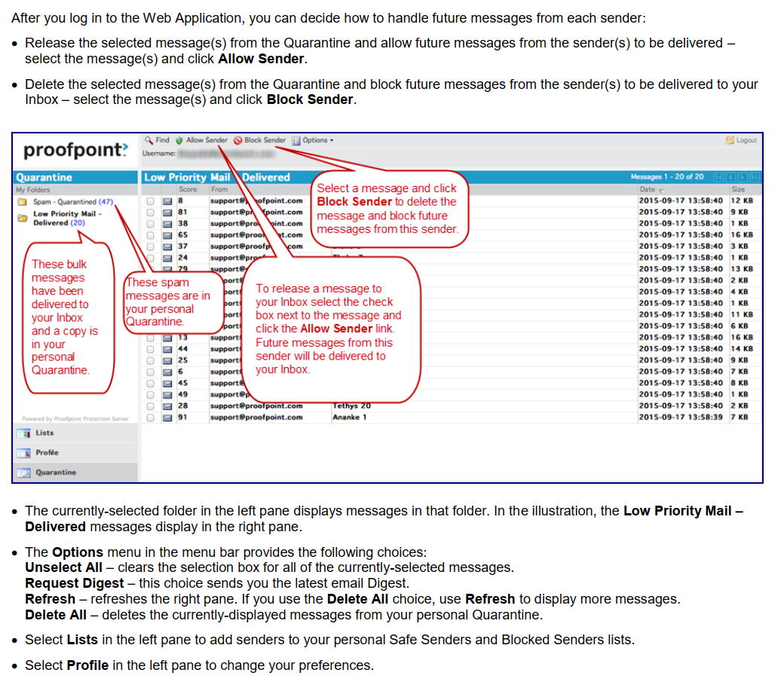Click envelope icon of message scored 37

click(x=167, y=247)
